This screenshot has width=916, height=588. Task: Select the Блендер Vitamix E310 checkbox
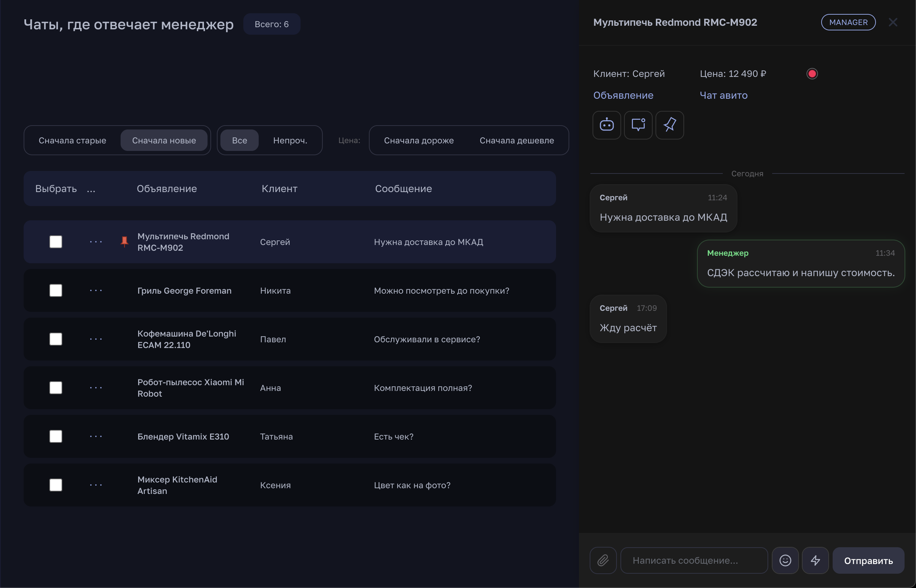click(56, 436)
